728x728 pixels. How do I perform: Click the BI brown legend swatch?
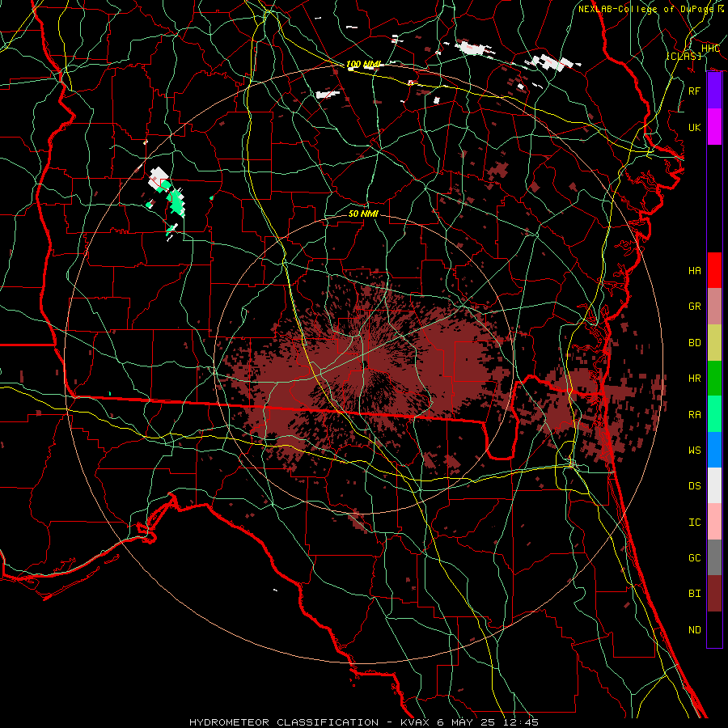[714, 594]
